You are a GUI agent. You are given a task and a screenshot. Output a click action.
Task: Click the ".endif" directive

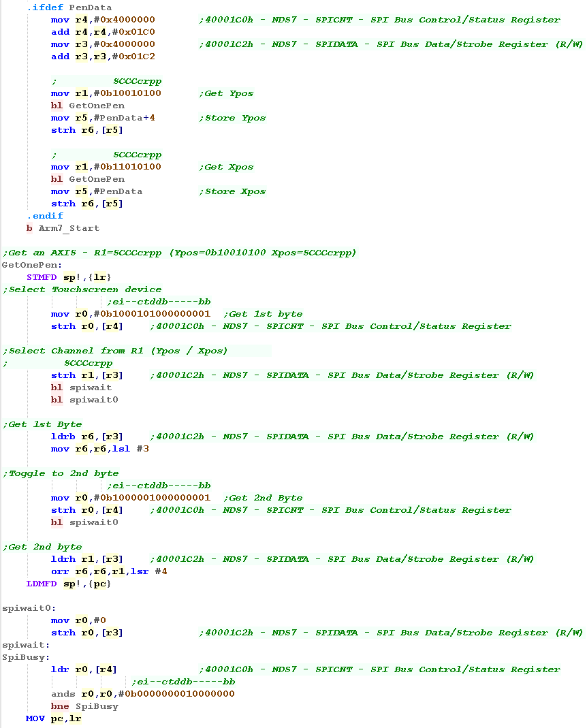45,216
